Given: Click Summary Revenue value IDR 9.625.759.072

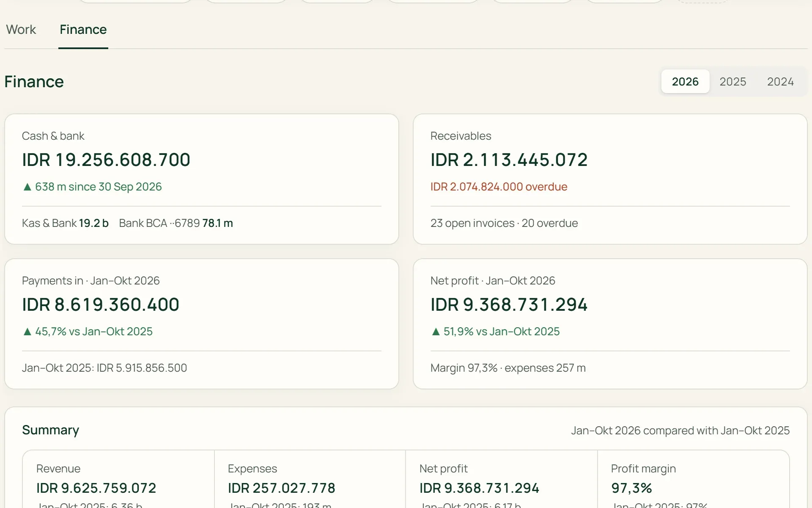Looking at the screenshot, I should tap(96, 488).
